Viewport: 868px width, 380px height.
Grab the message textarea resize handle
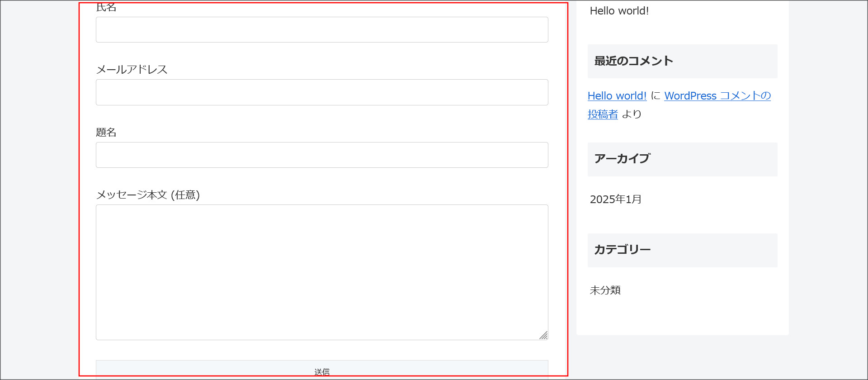pyautogui.click(x=543, y=335)
